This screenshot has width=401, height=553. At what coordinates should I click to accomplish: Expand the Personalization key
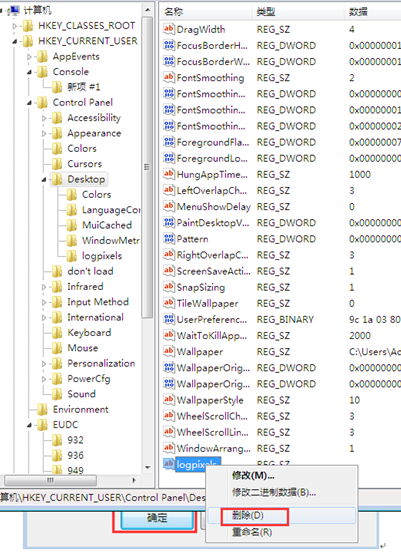pos(44,363)
